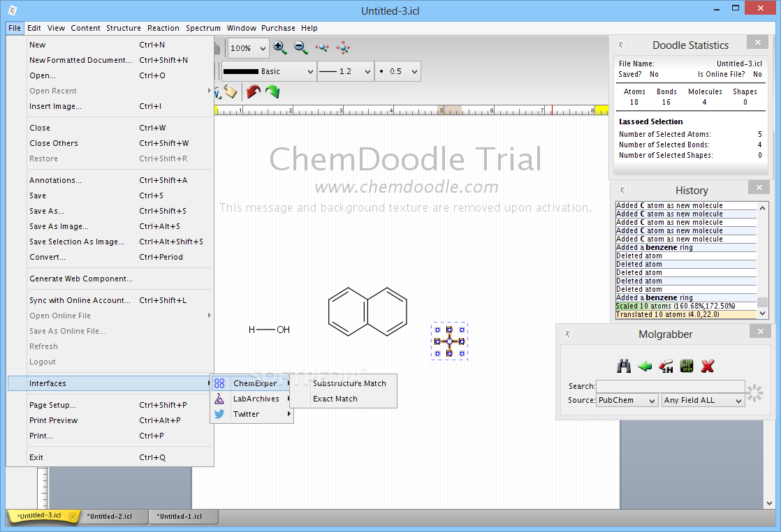Open the Structure menu

[123, 28]
